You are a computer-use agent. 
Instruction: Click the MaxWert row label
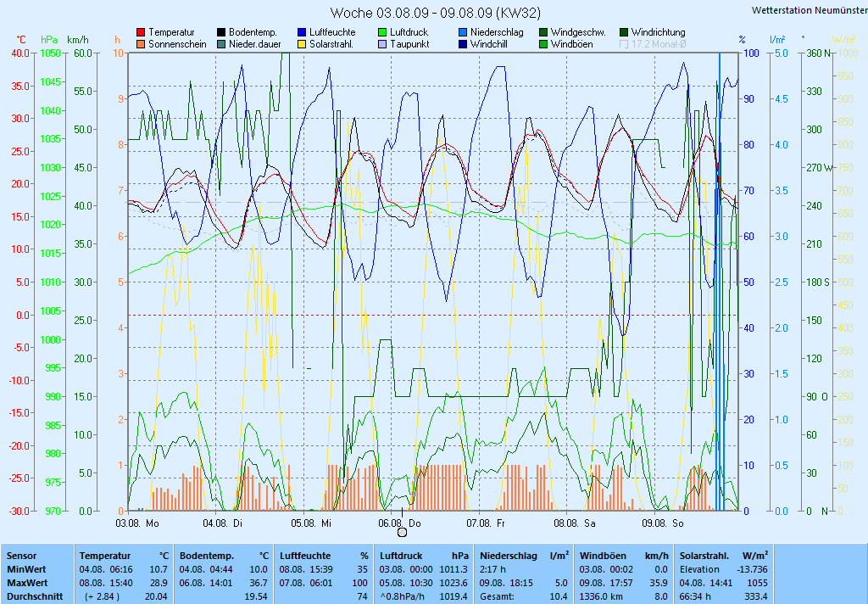[x=27, y=584]
